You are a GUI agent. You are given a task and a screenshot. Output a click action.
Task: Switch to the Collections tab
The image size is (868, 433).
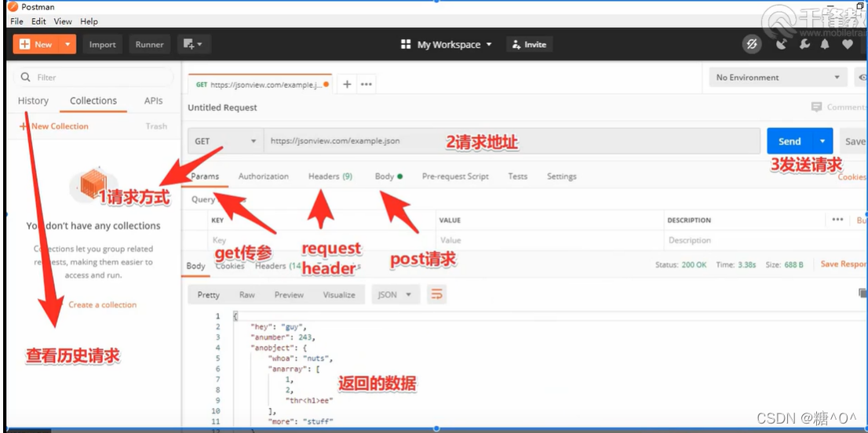(93, 100)
